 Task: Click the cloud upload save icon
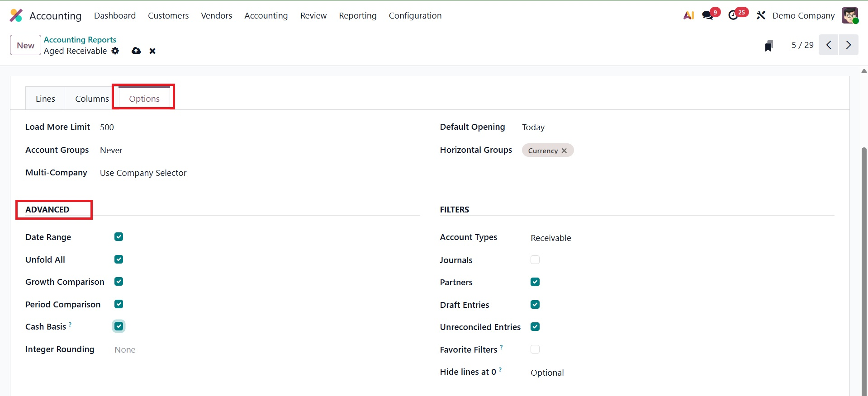136,51
